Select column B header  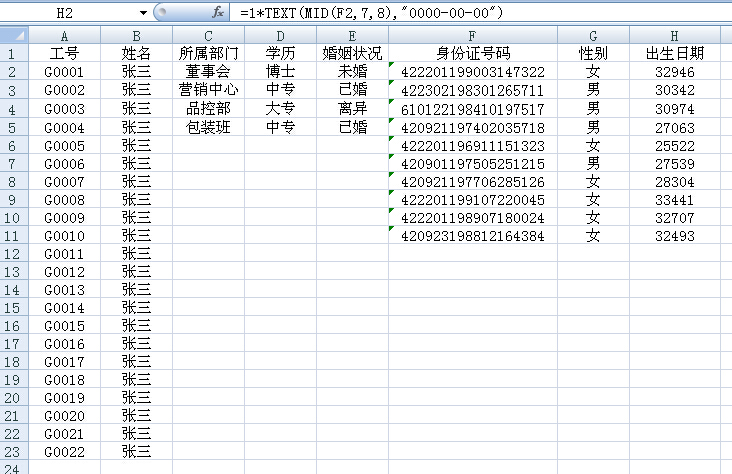pos(136,36)
